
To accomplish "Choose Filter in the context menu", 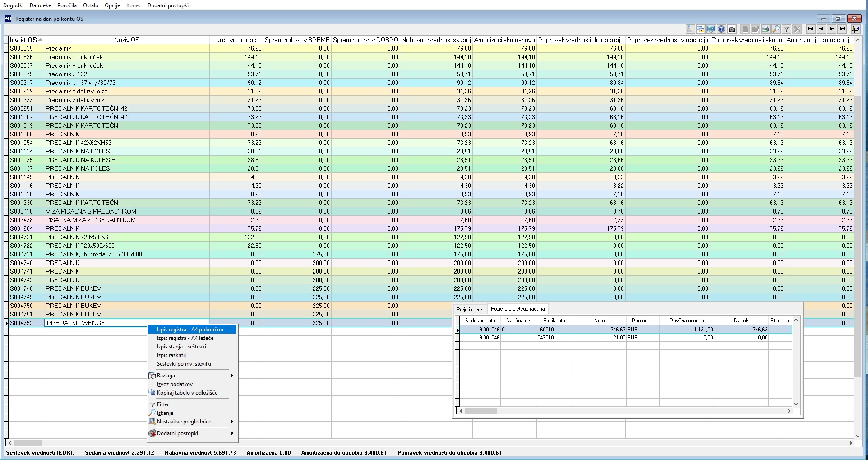I will coord(192,404).
